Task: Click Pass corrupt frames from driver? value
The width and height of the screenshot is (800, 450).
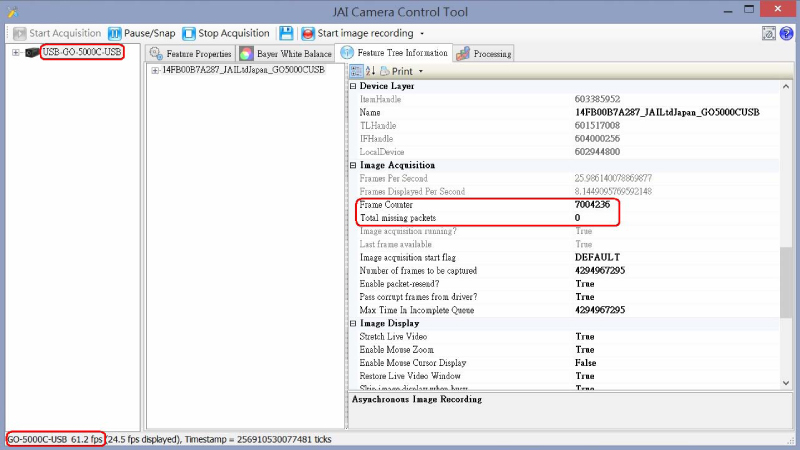Action: [x=585, y=297]
